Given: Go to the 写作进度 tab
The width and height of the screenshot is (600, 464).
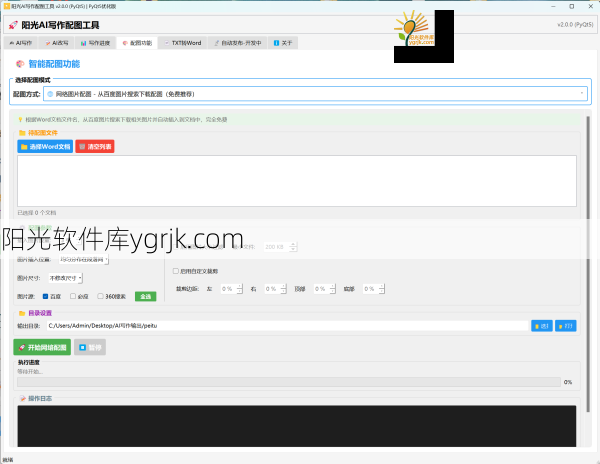Looking at the screenshot, I should [x=95, y=43].
